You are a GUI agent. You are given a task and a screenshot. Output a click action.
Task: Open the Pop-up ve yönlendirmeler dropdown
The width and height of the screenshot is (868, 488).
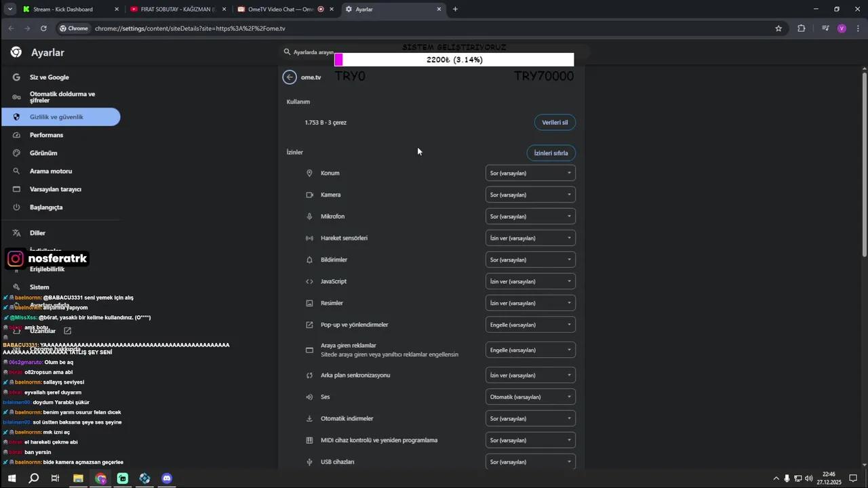(530, 325)
